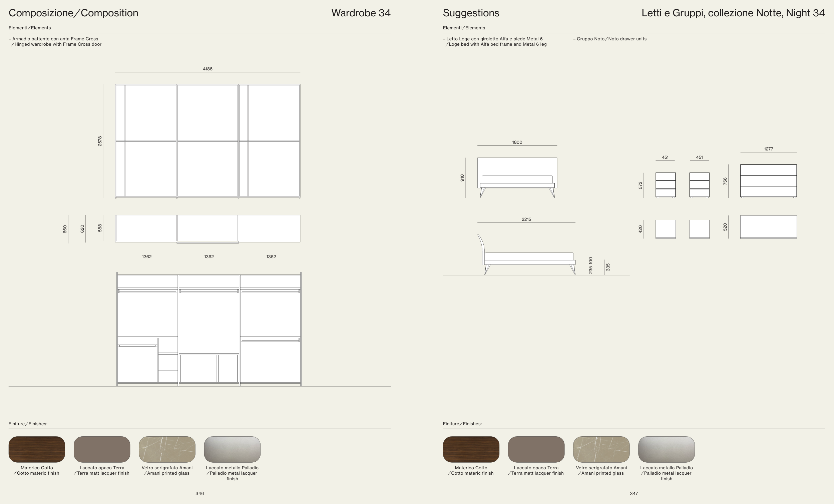Click the Composizione/Composition title

pyautogui.click(x=73, y=13)
